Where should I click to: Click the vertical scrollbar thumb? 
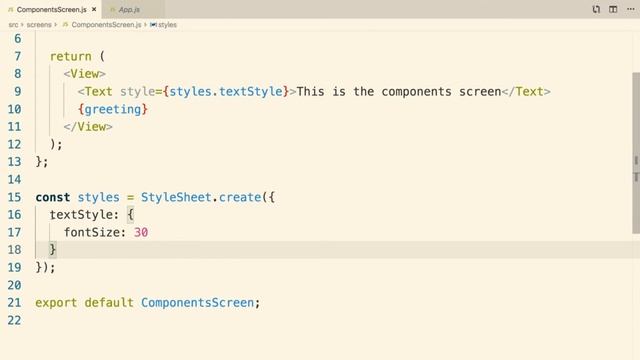tap(636, 153)
